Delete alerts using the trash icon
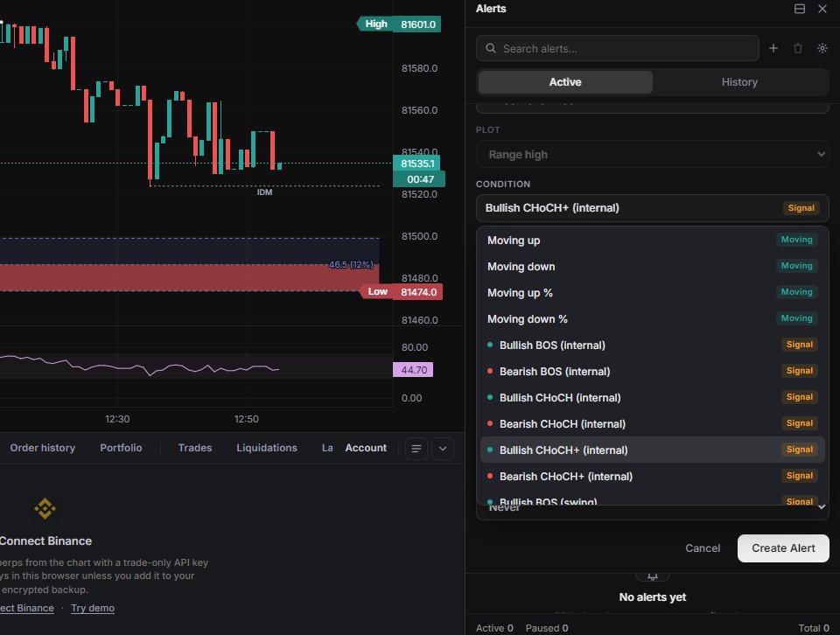Viewport: 840px width, 635px height. 798,49
